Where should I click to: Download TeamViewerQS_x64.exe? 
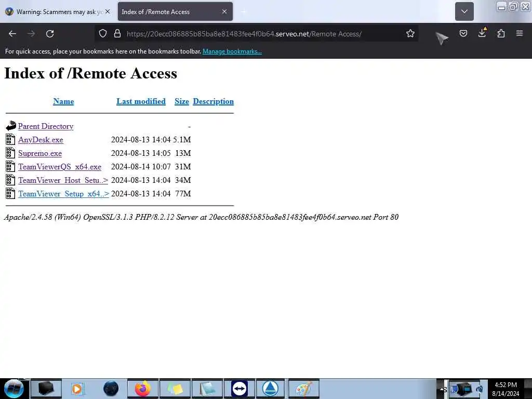coord(60,167)
